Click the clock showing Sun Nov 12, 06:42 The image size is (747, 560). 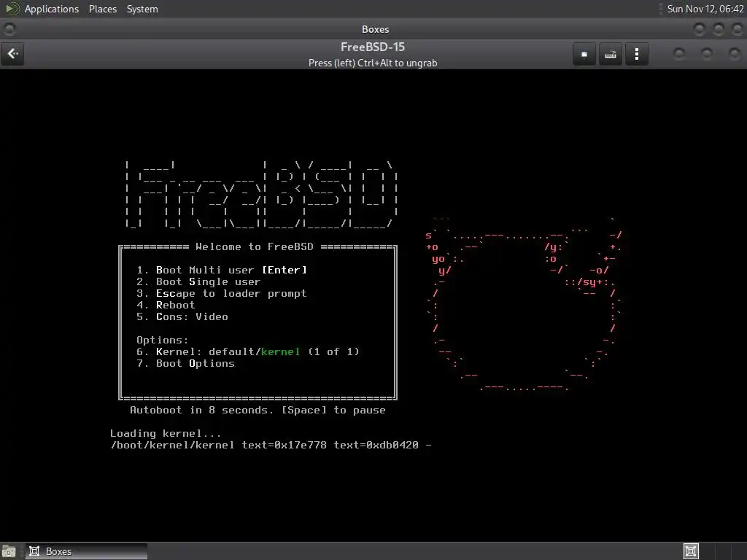coord(705,9)
